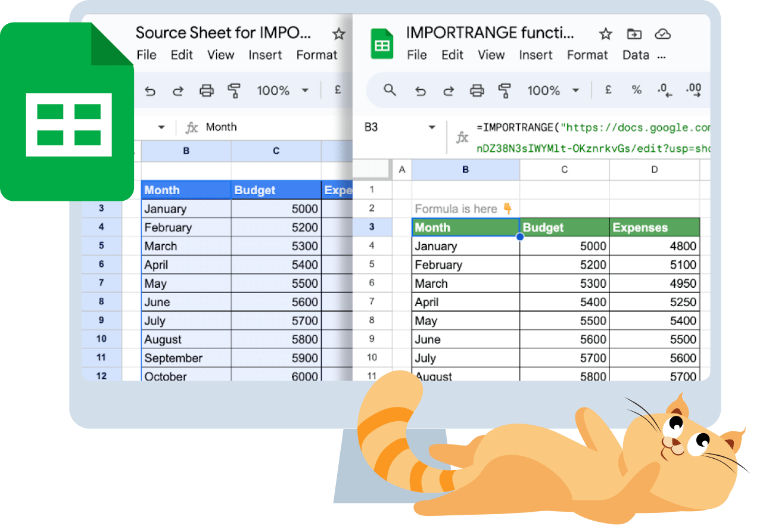Click the green Month header cell B3
This screenshot has width=769, height=532.
[465, 228]
